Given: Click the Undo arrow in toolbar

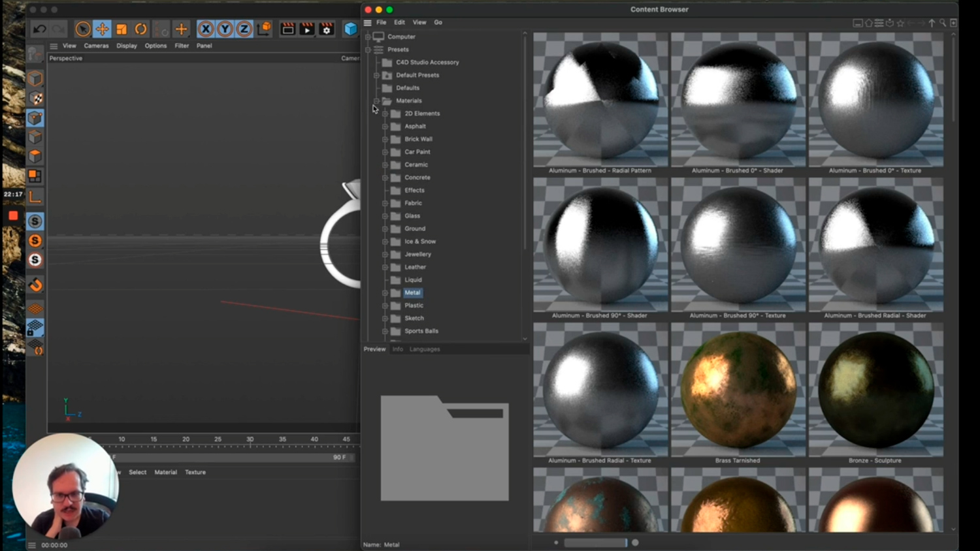Looking at the screenshot, I should [40, 29].
